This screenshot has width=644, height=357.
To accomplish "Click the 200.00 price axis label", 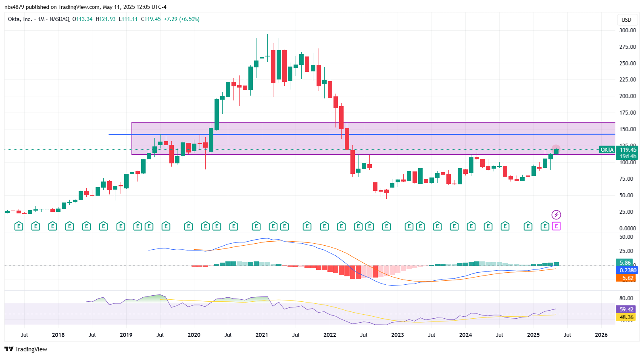I will pos(627,96).
